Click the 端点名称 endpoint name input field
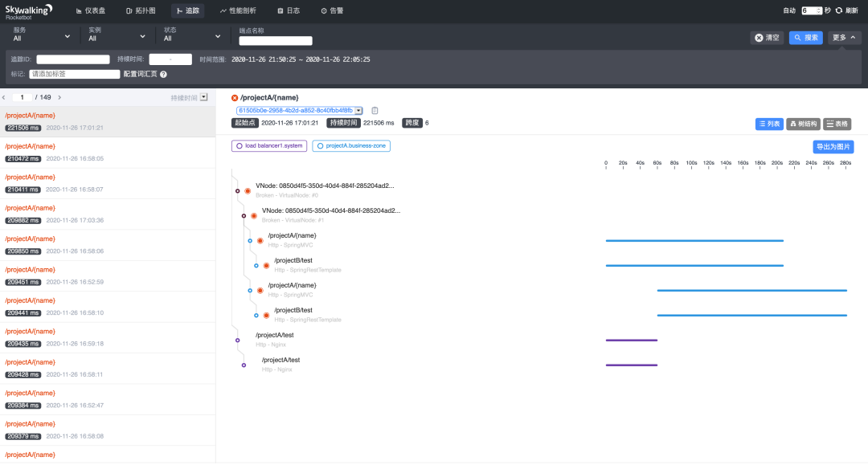Image resolution: width=868 pixels, height=465 pixels. 276,41
